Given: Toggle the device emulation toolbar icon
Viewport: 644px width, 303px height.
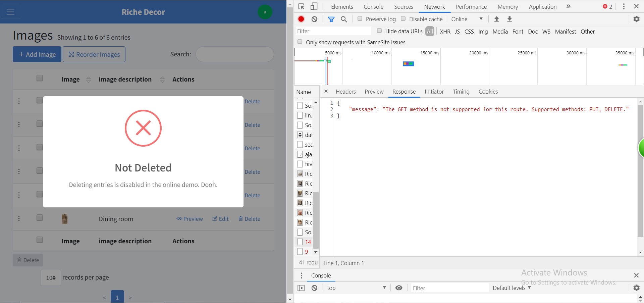Looking at the screenshot, I should point(314,6).
